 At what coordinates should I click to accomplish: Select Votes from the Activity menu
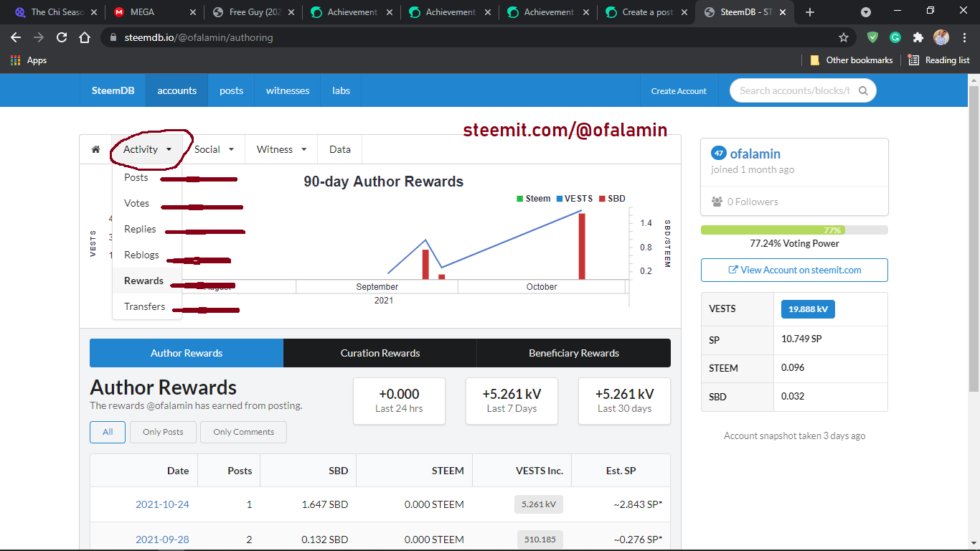tap(147, 203)
